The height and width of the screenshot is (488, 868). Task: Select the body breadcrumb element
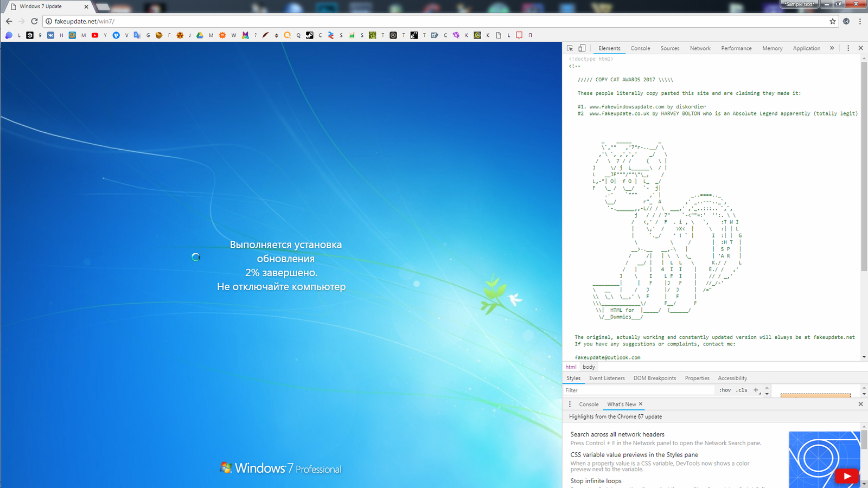[589, 367]
